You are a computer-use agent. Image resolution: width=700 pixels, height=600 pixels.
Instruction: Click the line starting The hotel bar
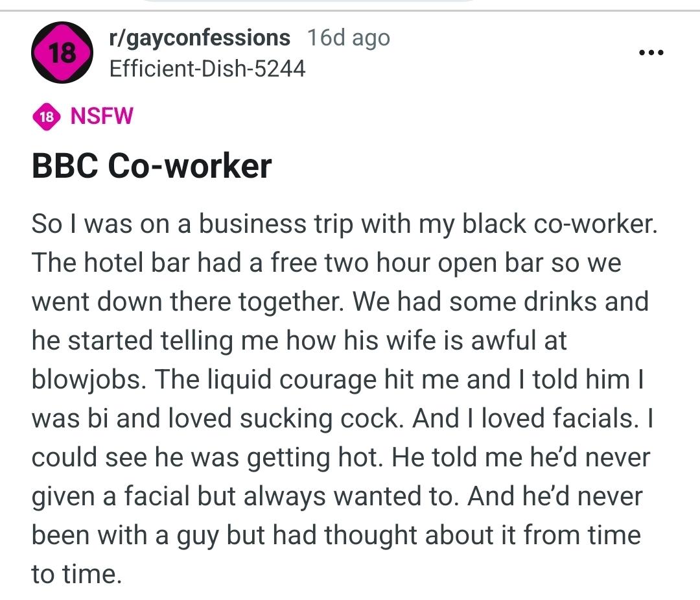tap(326, 263)
